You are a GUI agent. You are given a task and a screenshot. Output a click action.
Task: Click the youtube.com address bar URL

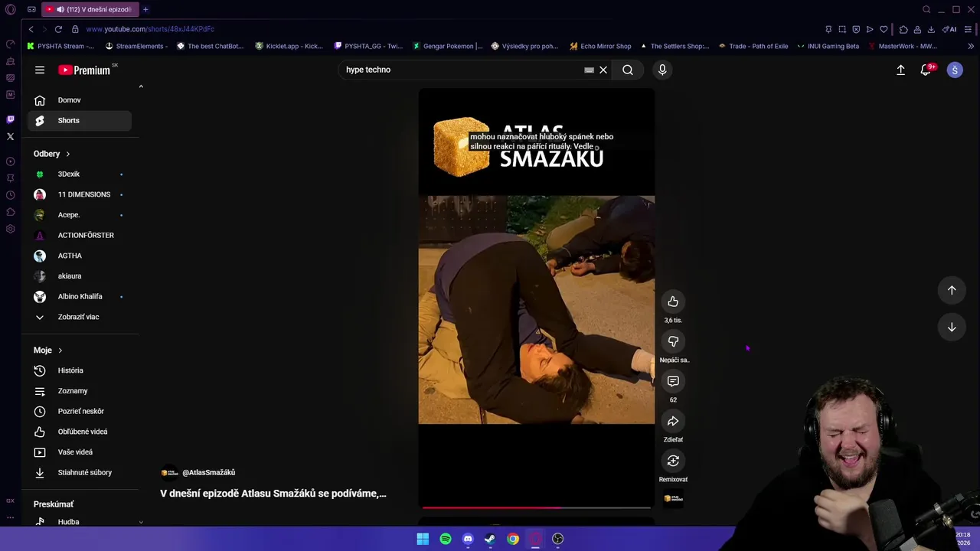tap(150, 29)
